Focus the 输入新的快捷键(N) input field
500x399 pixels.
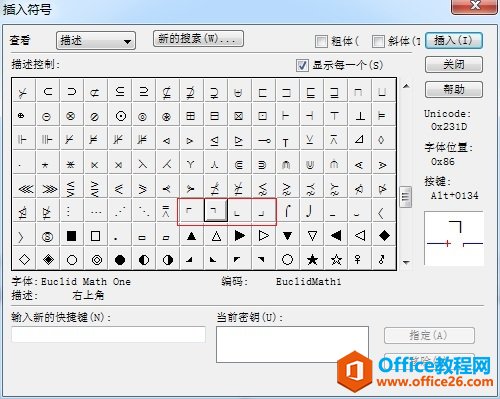click(x=108, y=334)
